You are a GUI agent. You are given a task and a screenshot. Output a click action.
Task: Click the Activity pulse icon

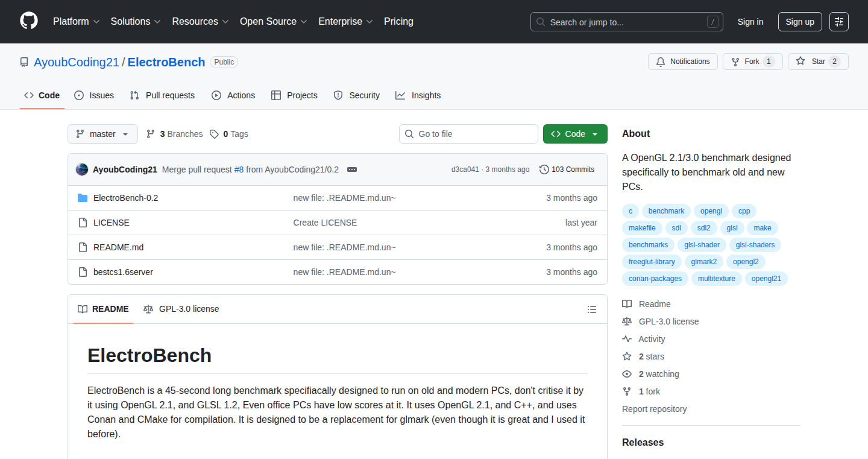pos(627,339)
